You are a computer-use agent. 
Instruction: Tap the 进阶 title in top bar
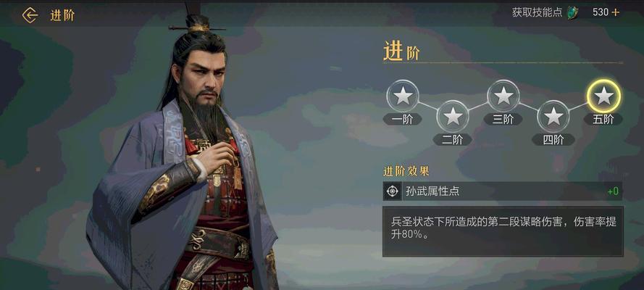pyautogui.click(x=62, y=16)
